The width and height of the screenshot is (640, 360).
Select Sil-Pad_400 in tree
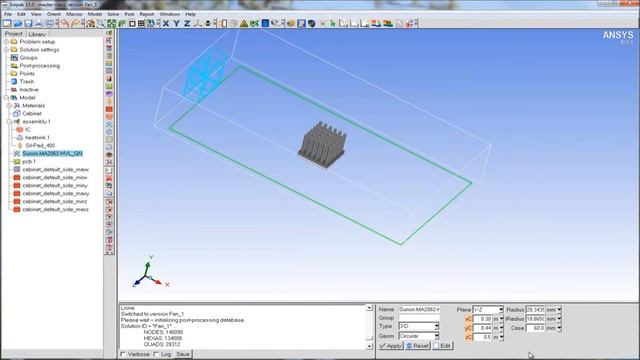(x=40, y=145)
